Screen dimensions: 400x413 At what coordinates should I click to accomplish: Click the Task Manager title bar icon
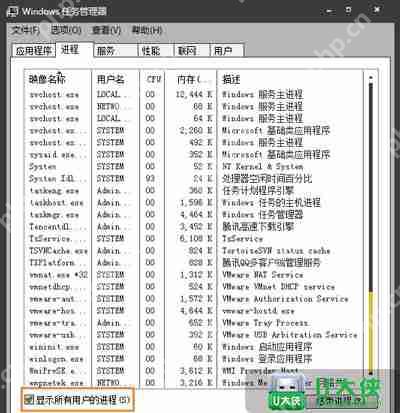click(13, 12)
